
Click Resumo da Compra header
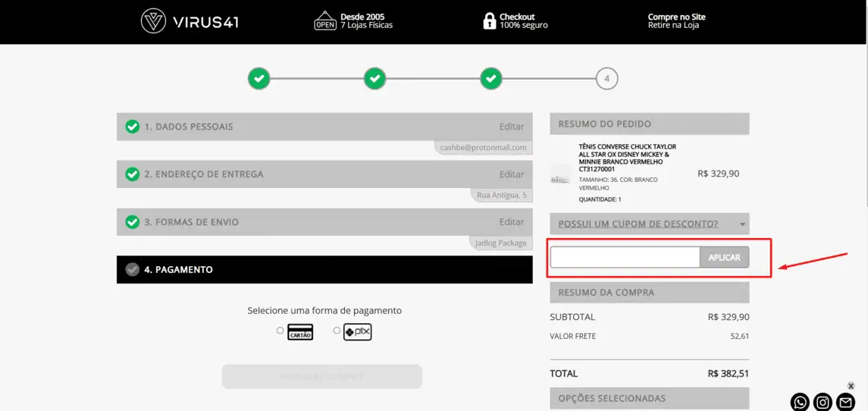[650, 293]
